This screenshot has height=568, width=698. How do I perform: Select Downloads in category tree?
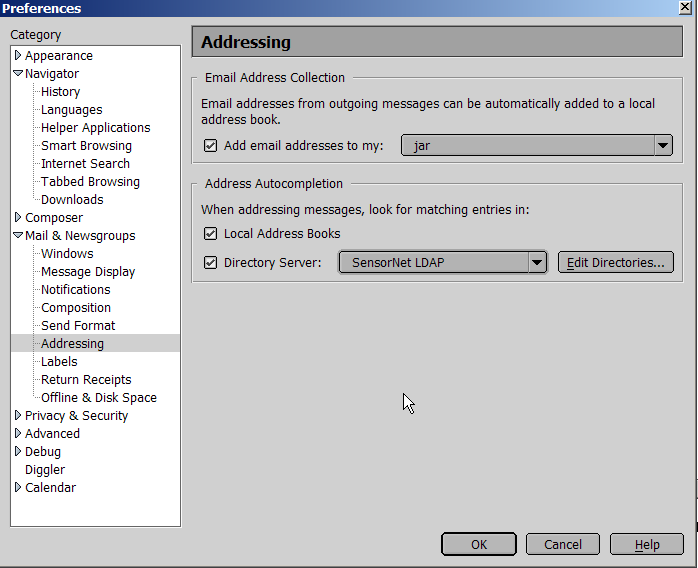(x=72, y=199)
